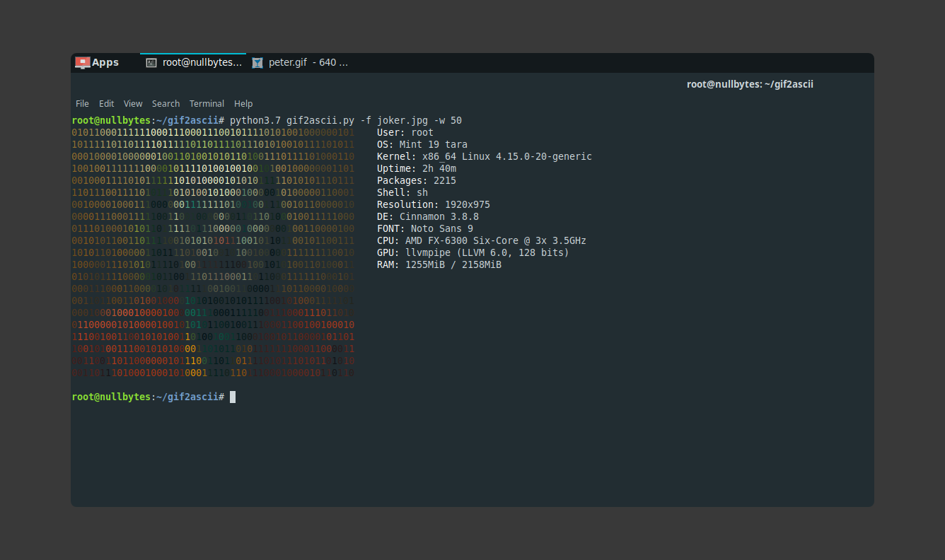Viewport: 945px width, 560px height.
Task: Switch to the root@nullbytes terminal taskbar tab
Action: (193, 62)
